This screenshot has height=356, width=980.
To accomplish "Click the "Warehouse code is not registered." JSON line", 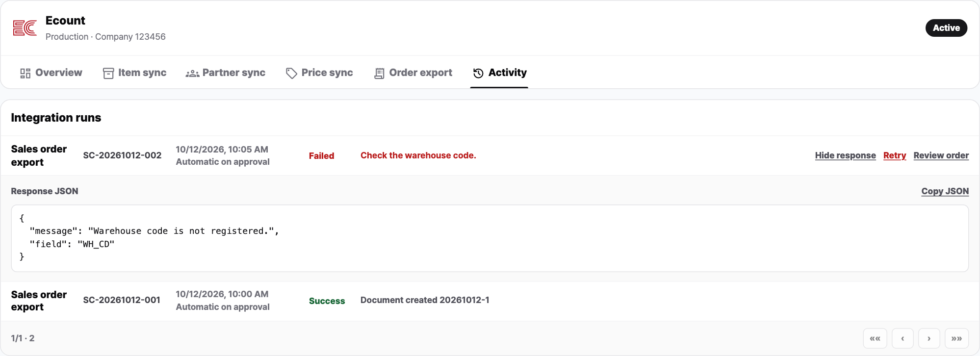I will pyautogui.click(x=154, y=231).
